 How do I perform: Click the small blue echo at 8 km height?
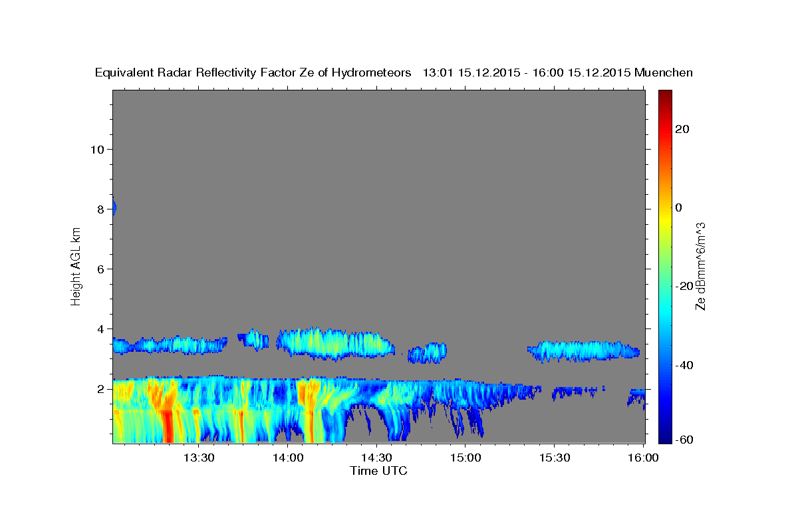pyautogui.click(x=114, y=207)
